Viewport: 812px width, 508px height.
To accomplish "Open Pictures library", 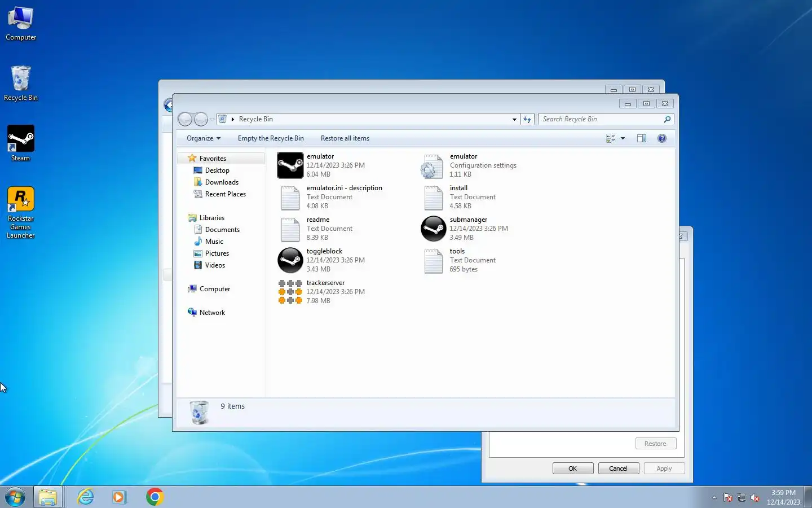I will (x=217, y=253).
